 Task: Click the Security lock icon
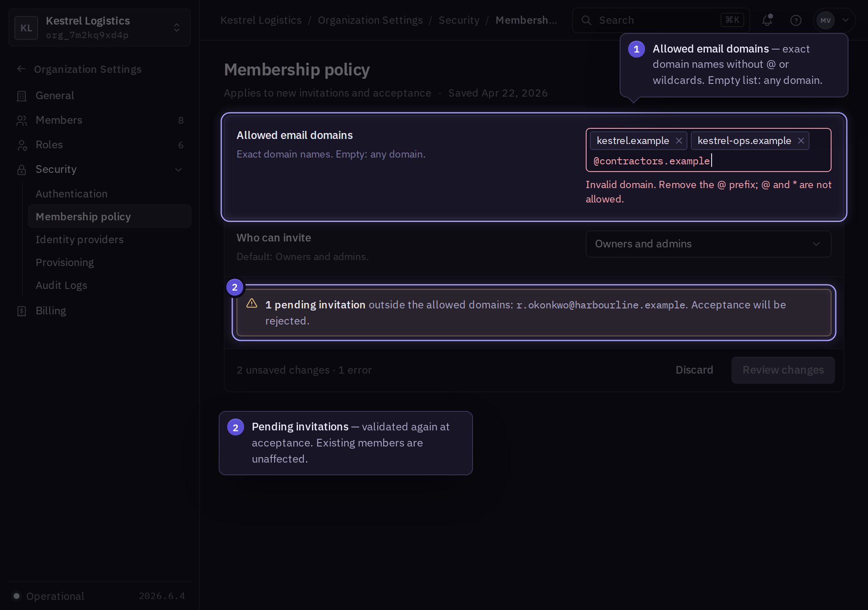click(22, 170)
